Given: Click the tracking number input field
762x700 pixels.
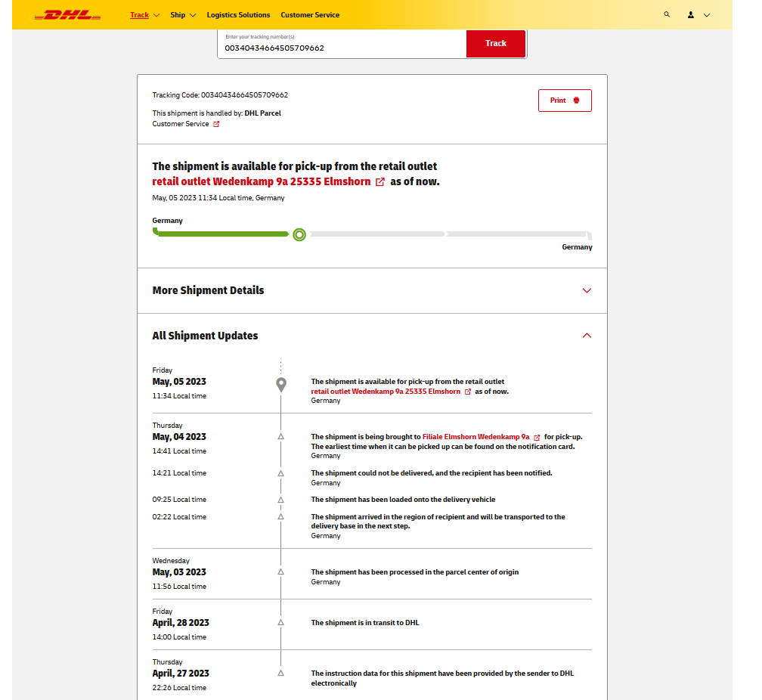Looking at the screenshot, I should [x=342, y=48].
